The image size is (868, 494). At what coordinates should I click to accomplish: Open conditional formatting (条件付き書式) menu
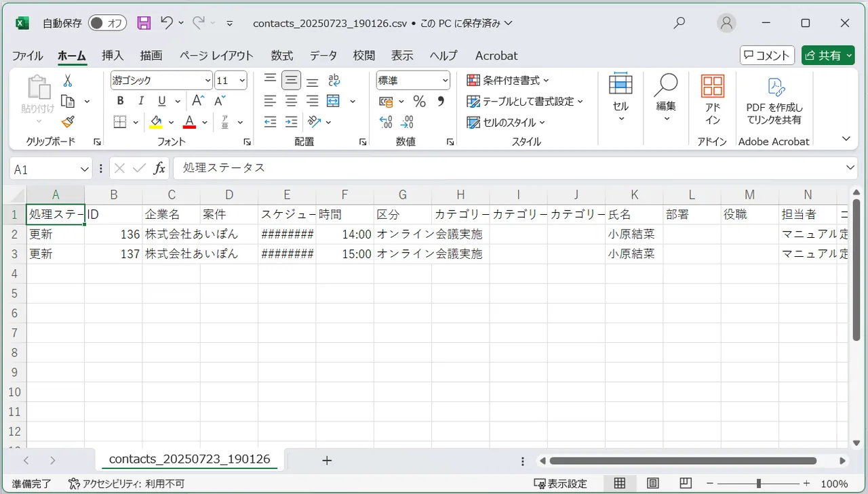508,81
